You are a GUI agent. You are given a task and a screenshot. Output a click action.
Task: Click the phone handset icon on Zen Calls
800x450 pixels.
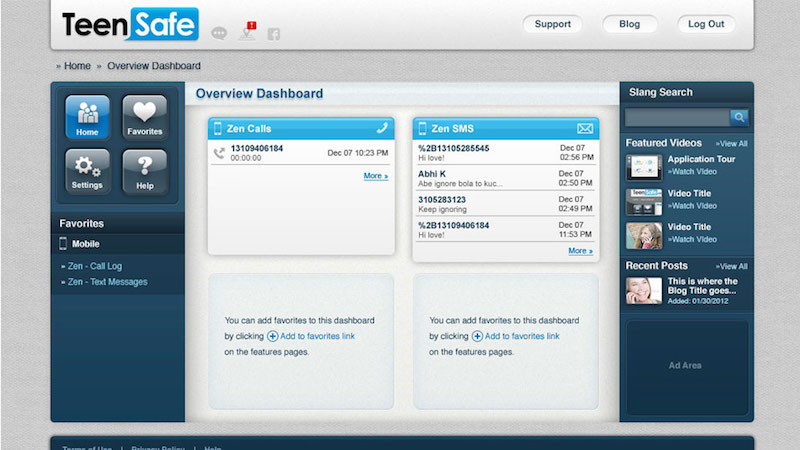click(381, 129)
